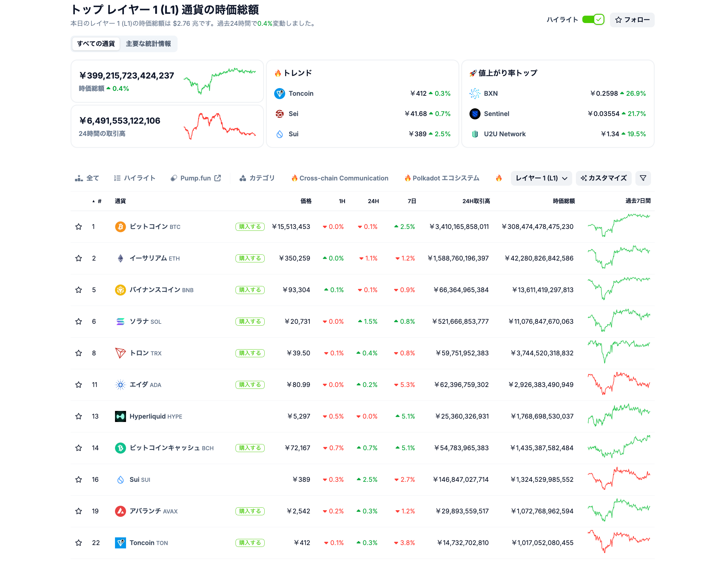Click the Sei logo in trending card
The height and width of the screenshot is (561, 728).
(x=280, y=114)
